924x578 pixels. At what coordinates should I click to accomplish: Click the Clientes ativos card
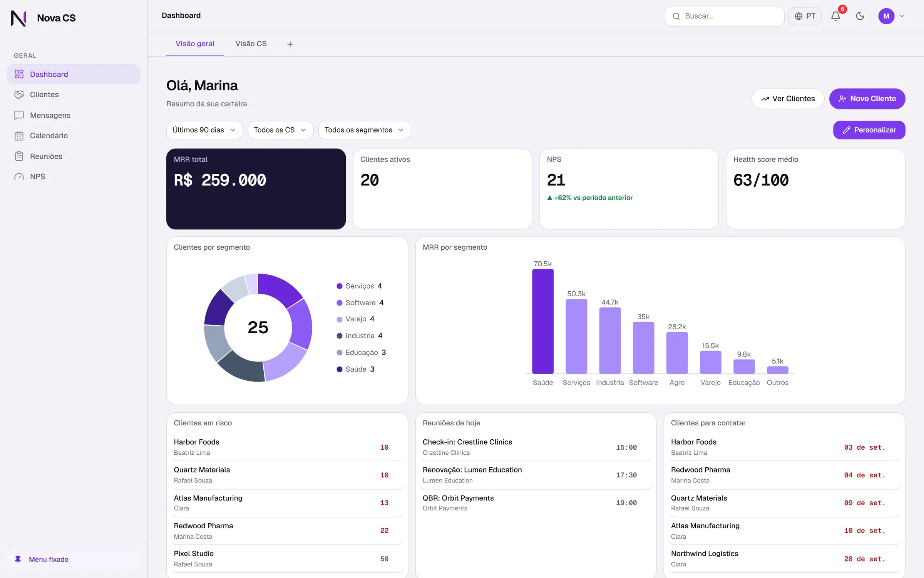click(x=442, y=189)
